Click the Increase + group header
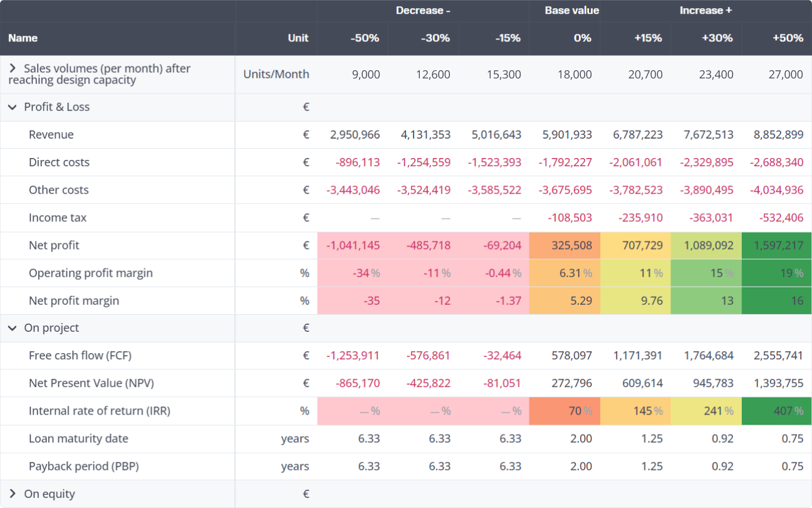812x508 pixels. [706, 11]
